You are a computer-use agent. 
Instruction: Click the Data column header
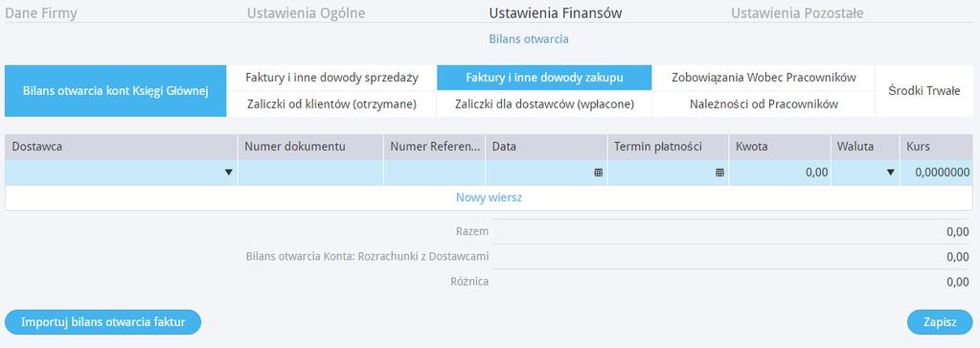(x=546, y=147)
